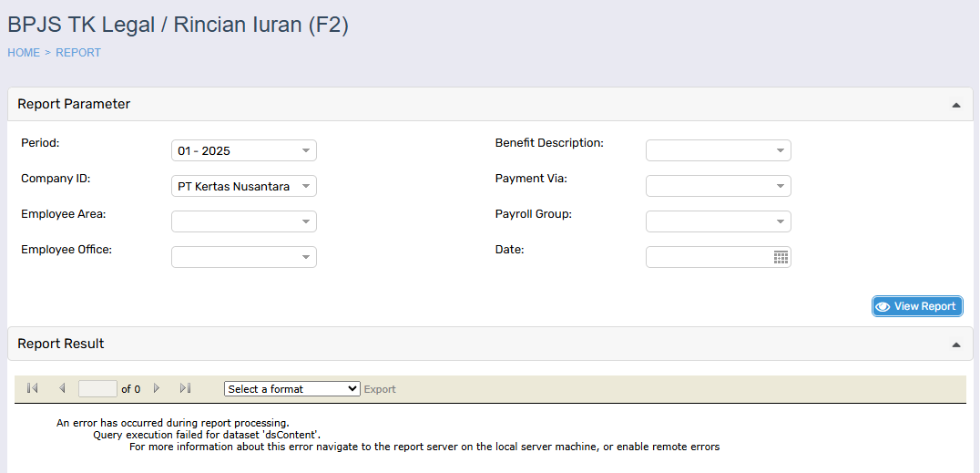Click the View Report button

[x=916, y=306]
